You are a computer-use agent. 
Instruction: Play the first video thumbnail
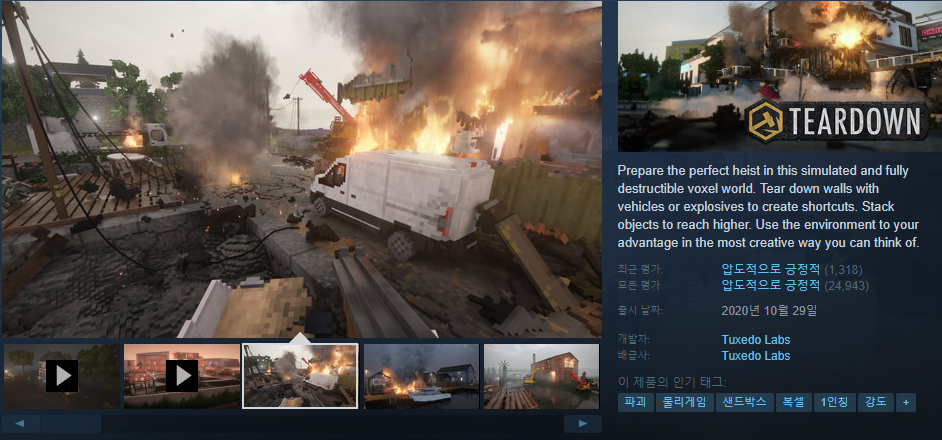point(61,376)
